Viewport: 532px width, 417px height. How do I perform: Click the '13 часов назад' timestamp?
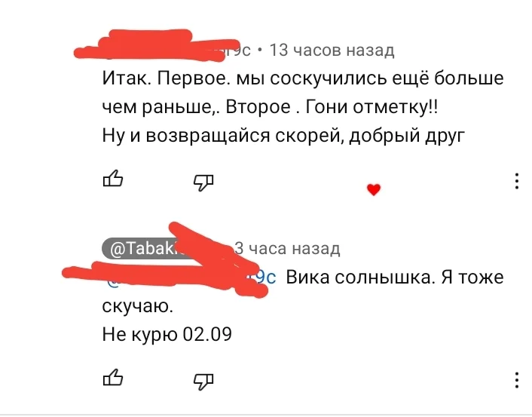click(332, 51)
